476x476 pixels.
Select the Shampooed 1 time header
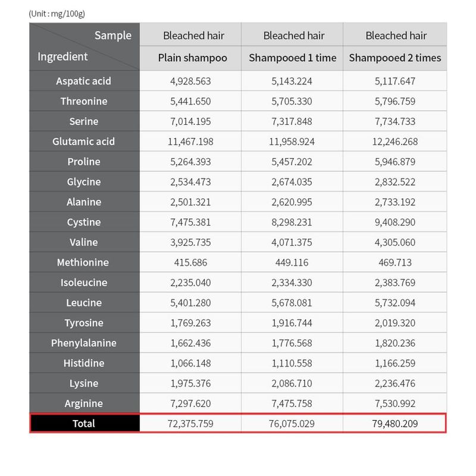point(292,58)
